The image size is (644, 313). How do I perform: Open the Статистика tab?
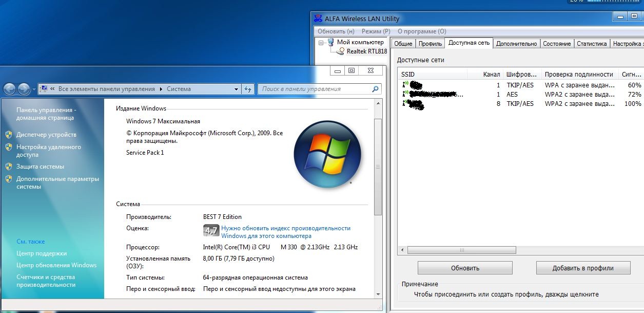click(x=592, y=44)
